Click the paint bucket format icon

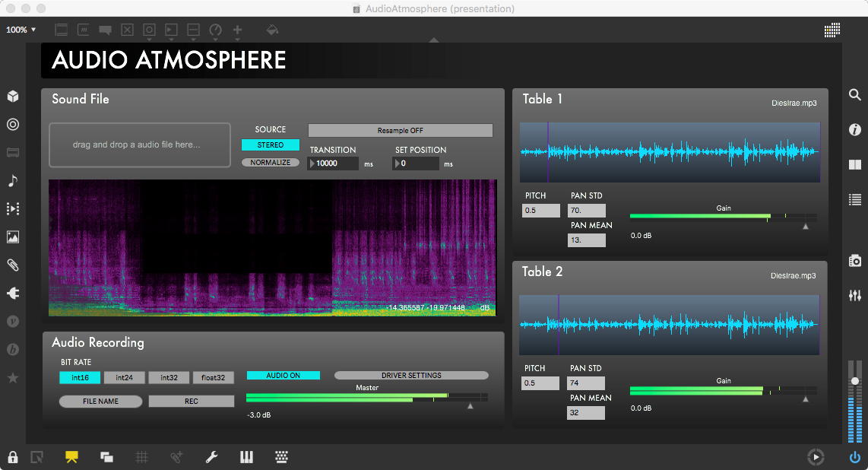click(x=272, y=30)
